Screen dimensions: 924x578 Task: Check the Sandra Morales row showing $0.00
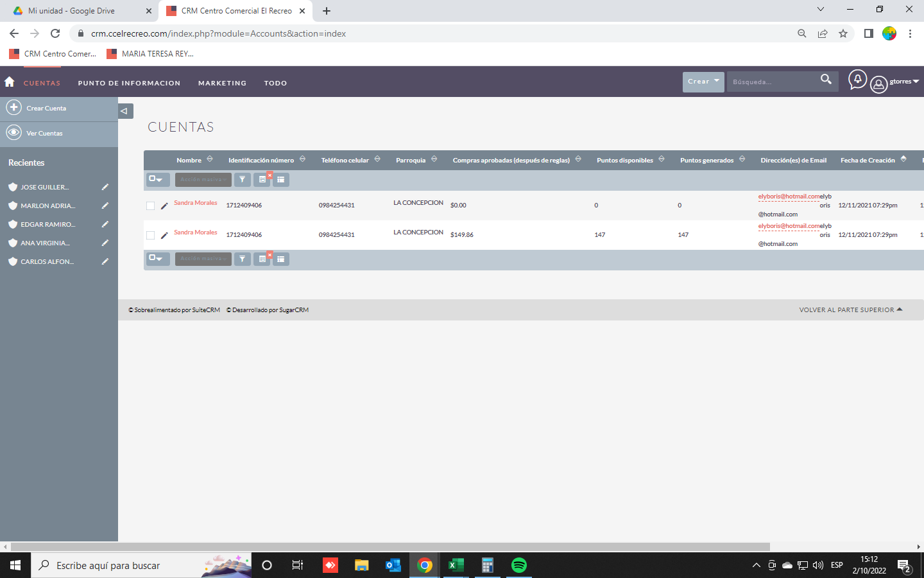(150, 206)
